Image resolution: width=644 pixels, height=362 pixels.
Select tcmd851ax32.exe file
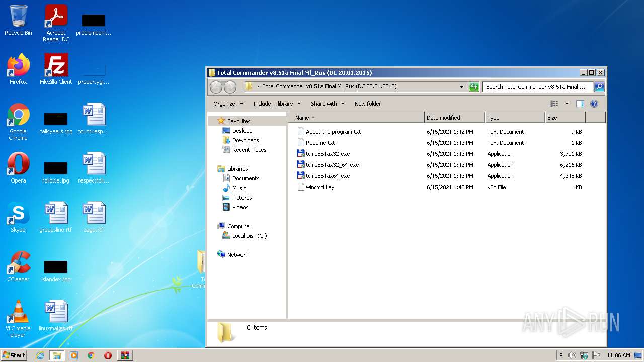pos(324,154)
